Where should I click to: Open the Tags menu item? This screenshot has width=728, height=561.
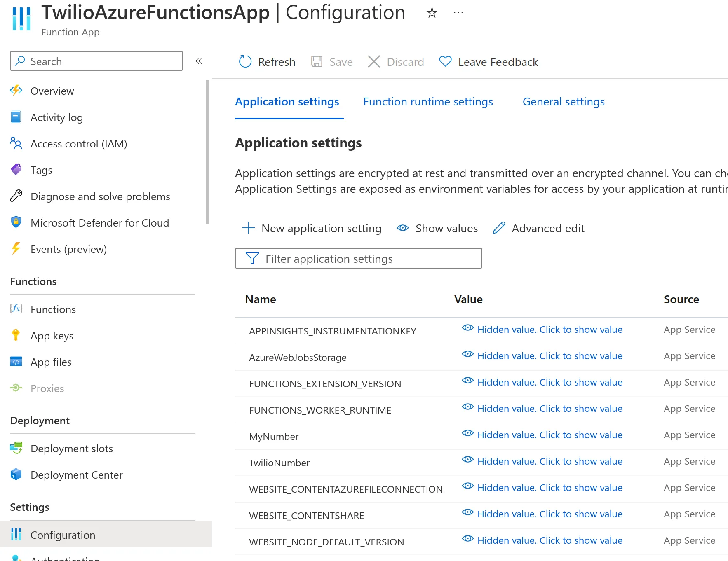[x=41, y=170]
